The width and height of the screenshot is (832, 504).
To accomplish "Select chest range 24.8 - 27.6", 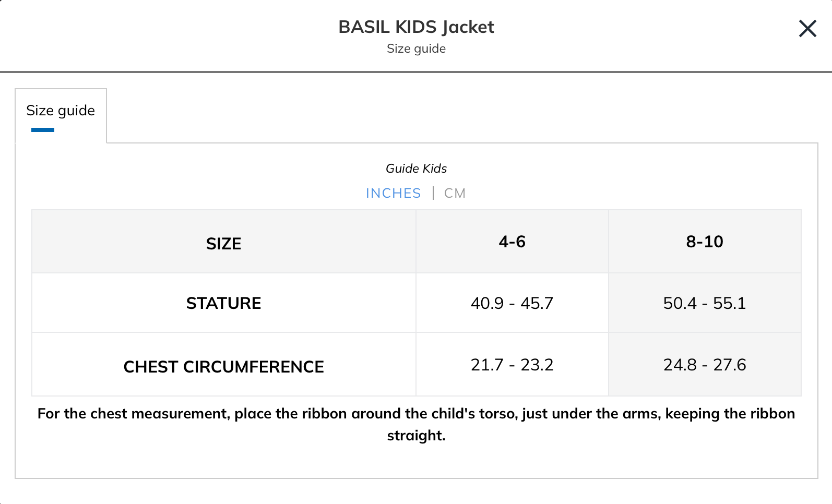I will pyautogui.click(x=705, y=365).
